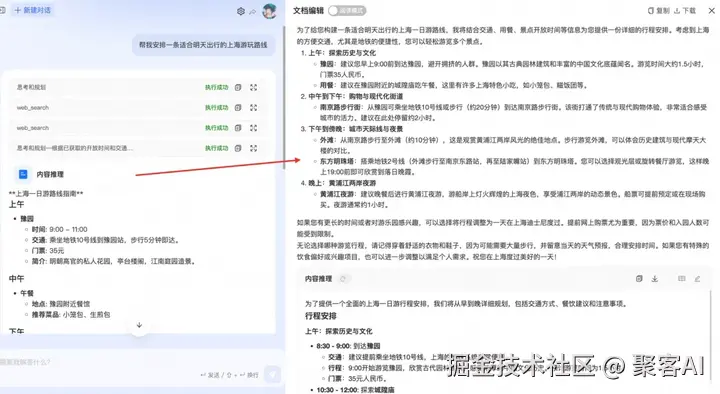Click the refresh icon beside 内容推理 in document

point(343,279)
